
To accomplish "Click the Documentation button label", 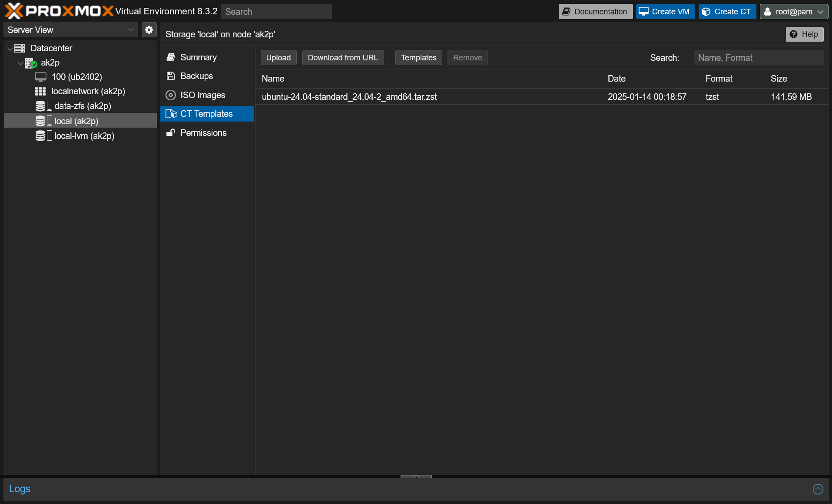I will 600,12.
